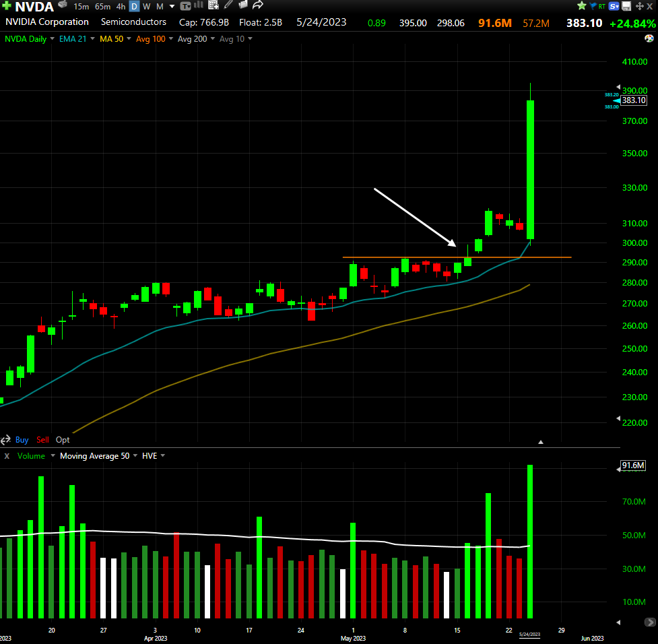
Task: Click the 5/24/2023 date on the time axis
Action: click(x=529, y=635)
